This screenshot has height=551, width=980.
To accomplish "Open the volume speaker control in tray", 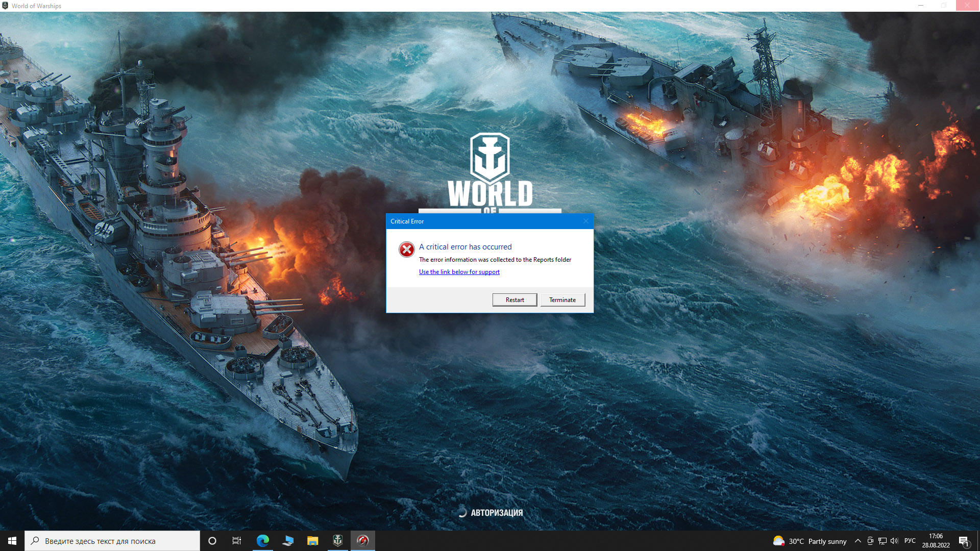I will point(894,541).
